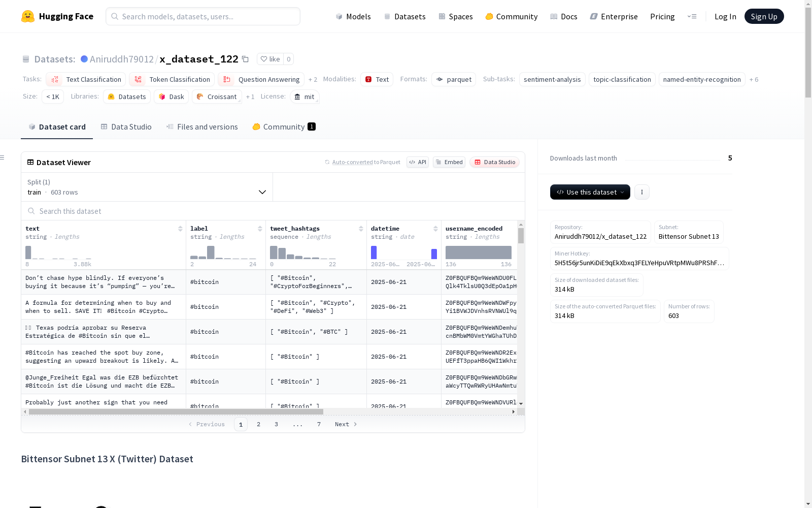Click the horizontal scrollbar of the table
812x508 pixels.
[176, 411]
